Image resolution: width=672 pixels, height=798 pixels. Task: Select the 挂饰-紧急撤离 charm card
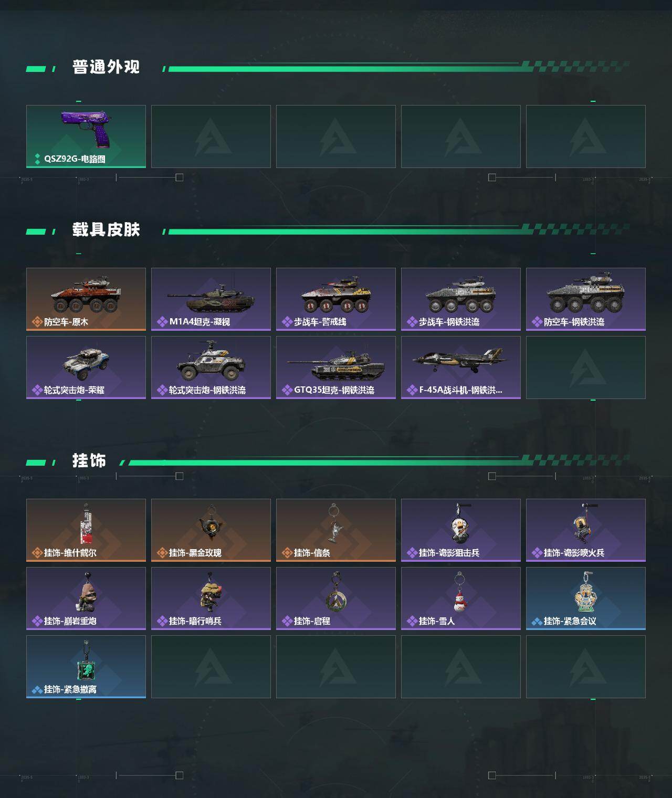pyautogui.click(x=86, y=667)
